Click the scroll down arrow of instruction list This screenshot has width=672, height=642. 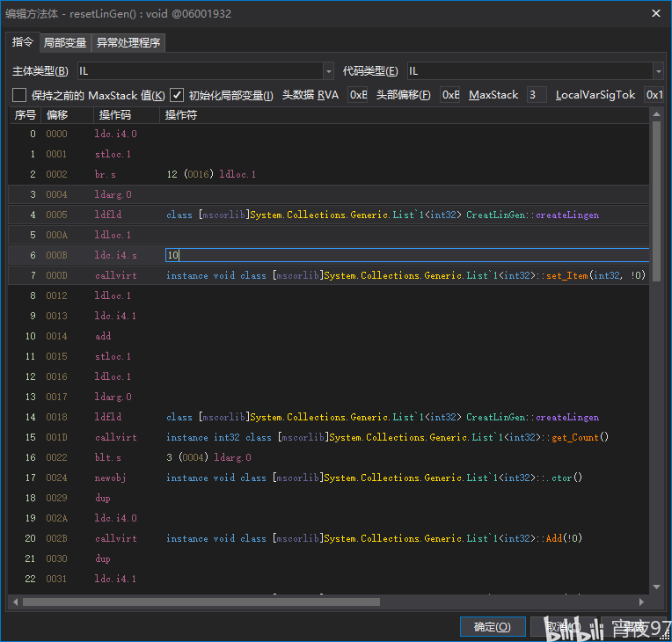[x=656, y=587]
